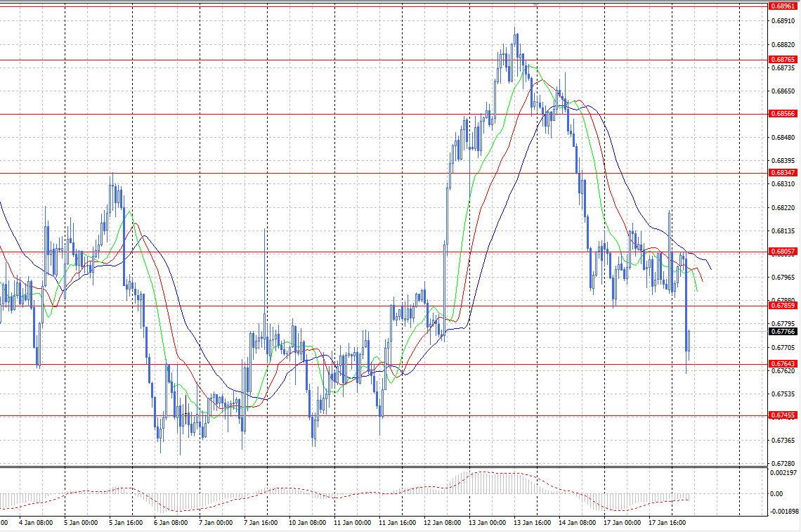Click the 0.68220 value on price scale

pos(783,208)
